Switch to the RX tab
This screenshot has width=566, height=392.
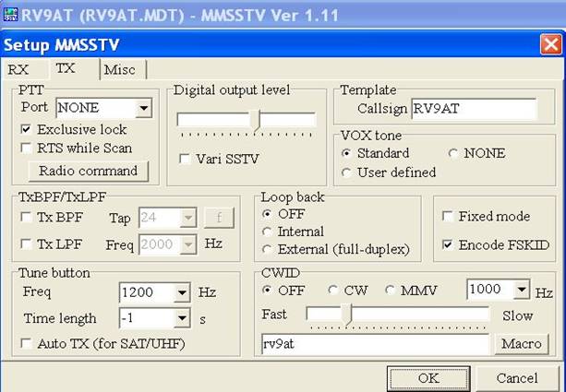tap(18, 69)
